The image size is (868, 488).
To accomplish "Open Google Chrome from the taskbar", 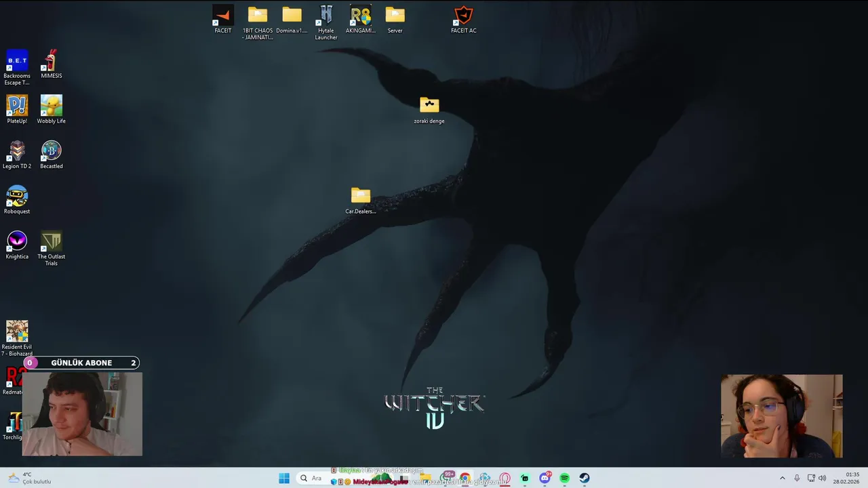I will pyautogui.click(x=465, y=478).
